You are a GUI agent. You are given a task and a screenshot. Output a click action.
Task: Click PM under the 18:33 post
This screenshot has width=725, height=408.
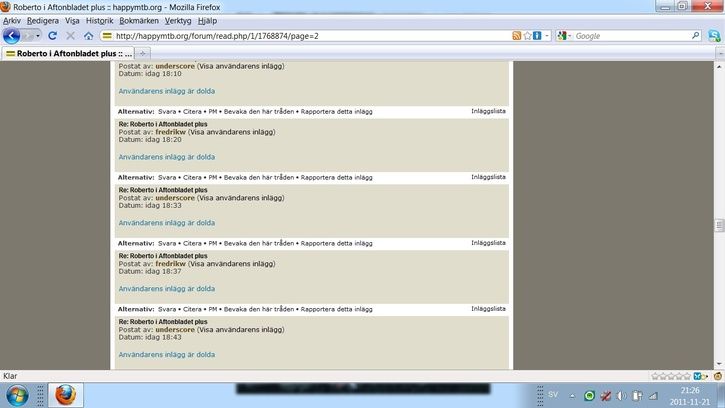coord(213,243)
